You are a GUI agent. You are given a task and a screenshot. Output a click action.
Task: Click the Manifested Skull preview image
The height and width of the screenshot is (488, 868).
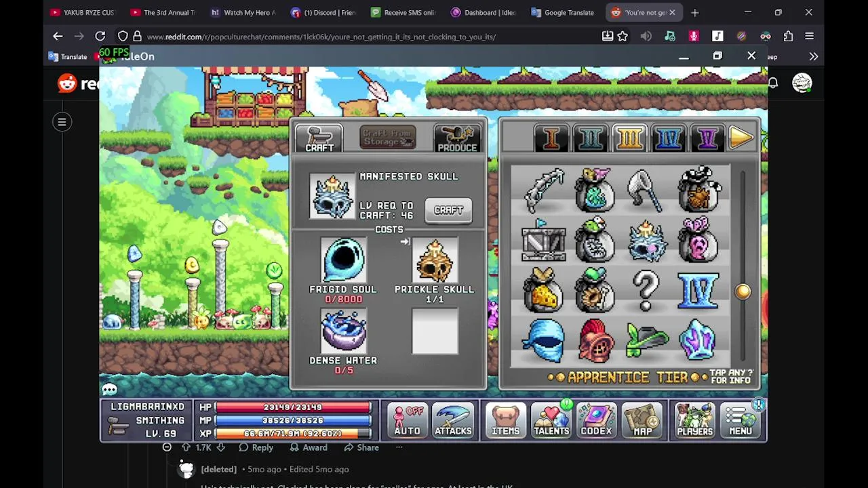point(332,197)
